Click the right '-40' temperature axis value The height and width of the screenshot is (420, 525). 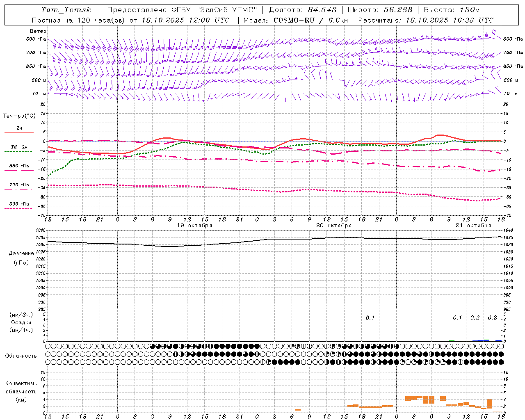[507, 215]
